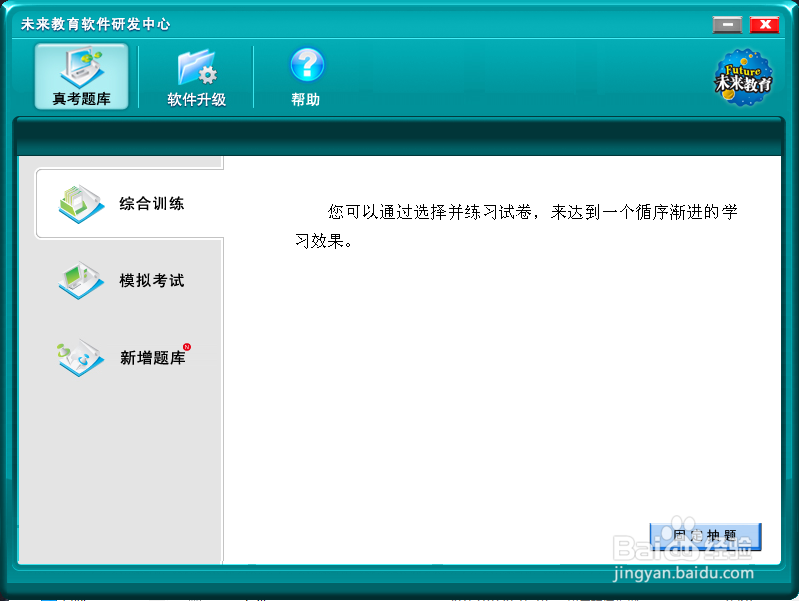
Task: Open the 真考题库 toolbar icon
Action: coord(82,67)
